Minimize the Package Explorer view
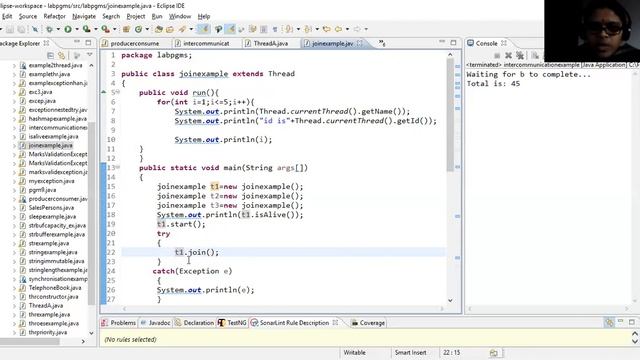Image resolution: width=640 pixels, height=360 pixels. pyautogui.click(x=77, y=42)
